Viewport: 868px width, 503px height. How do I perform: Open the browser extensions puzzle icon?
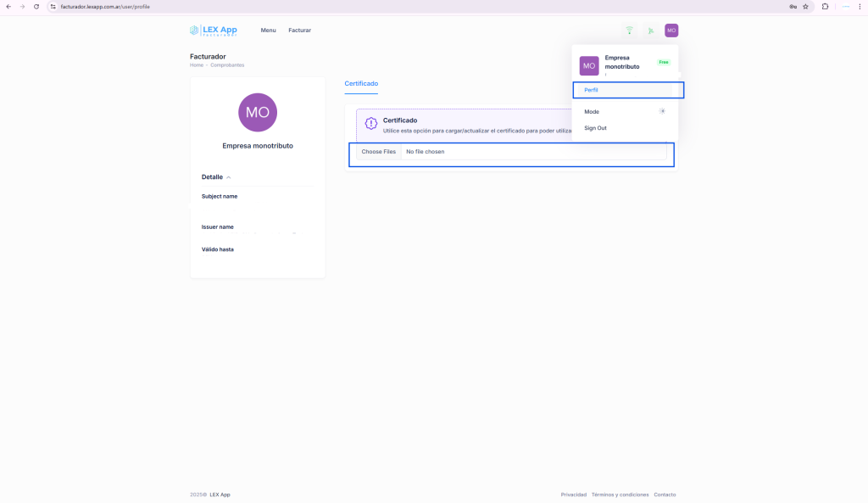(825, 6)
